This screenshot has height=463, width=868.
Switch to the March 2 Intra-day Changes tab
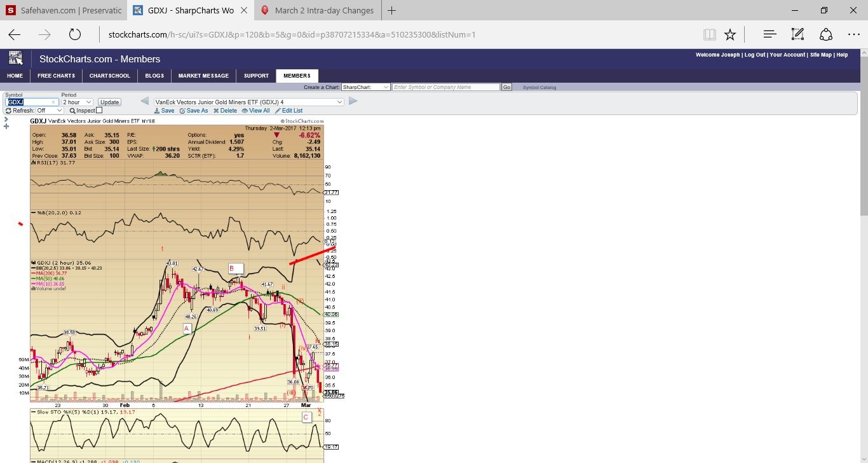coord(318,10)
